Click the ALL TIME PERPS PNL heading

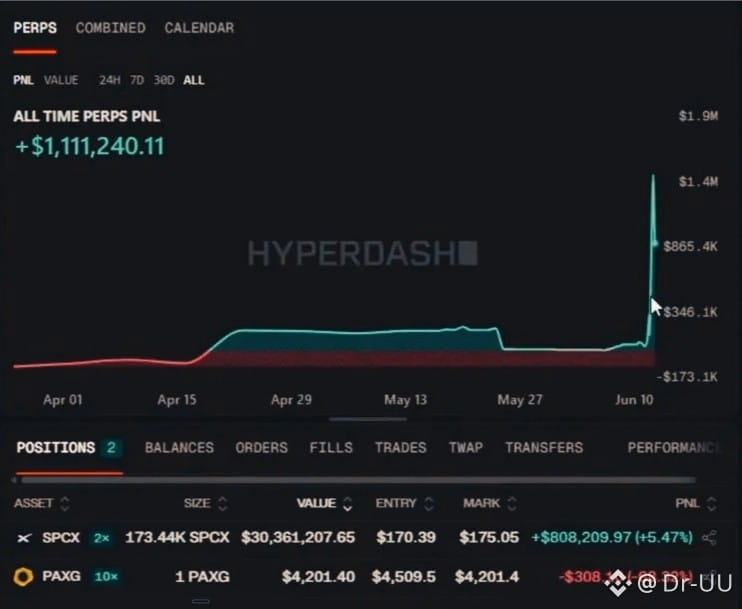click(87, 116)
